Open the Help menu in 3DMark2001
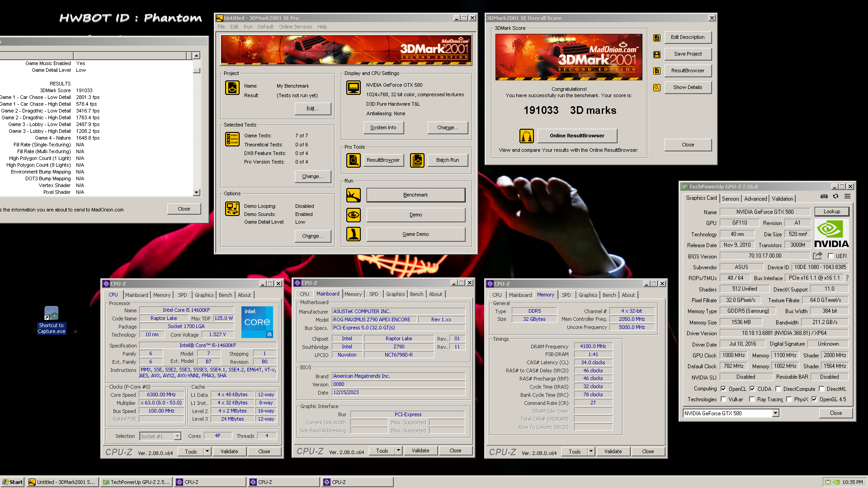 pos(322,27)
